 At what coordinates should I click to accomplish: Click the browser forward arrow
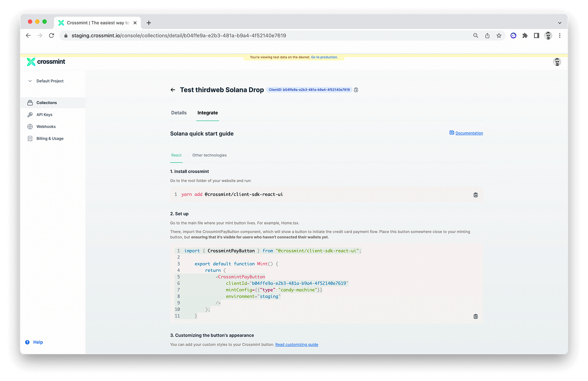[40, 36]
